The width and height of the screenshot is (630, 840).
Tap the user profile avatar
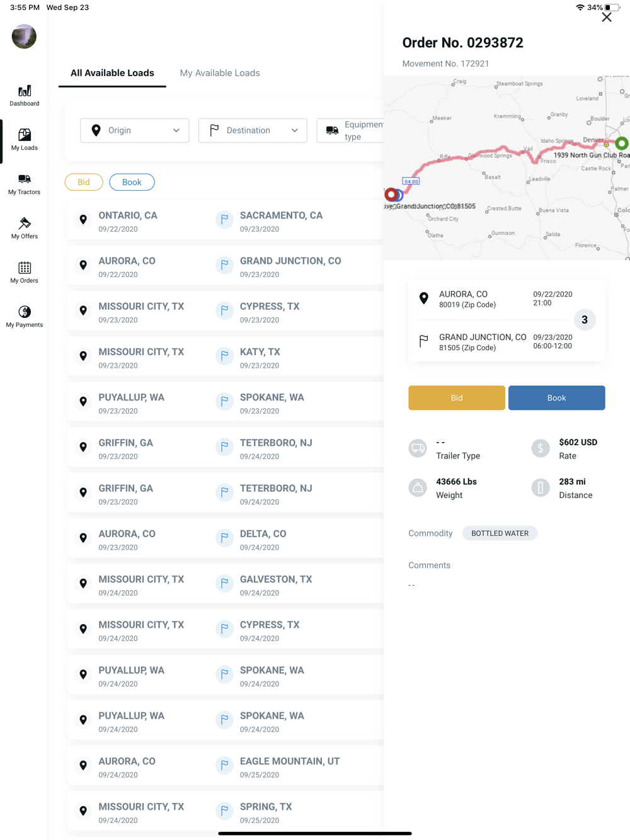point(24,37)
